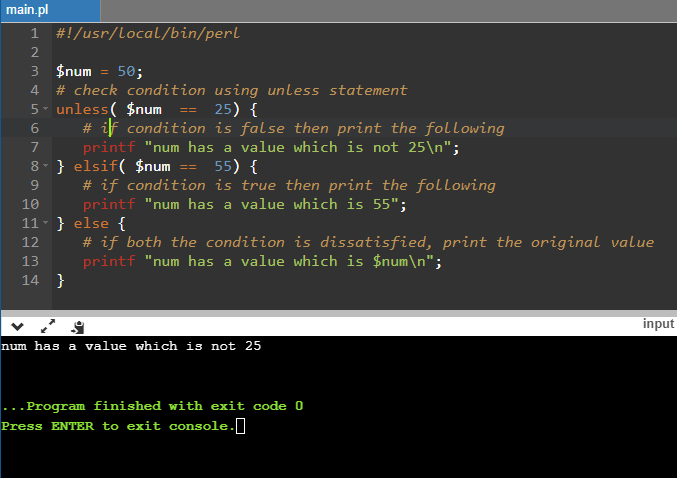This screenshot has width=677, height=478.
Task: Click line number 14 in the gutter
Action: pyautogui.click(x=30, y=280)
